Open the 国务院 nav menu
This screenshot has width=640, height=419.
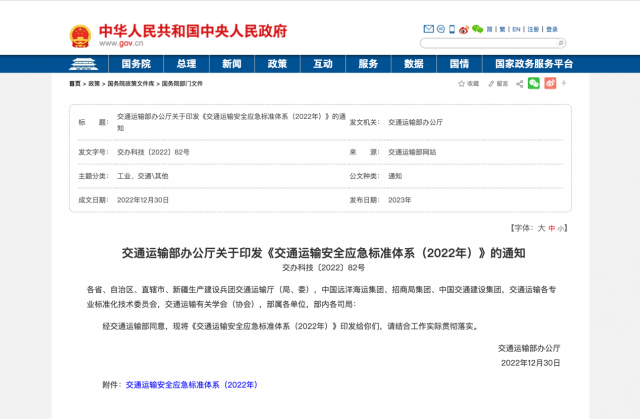coord(136,64)
